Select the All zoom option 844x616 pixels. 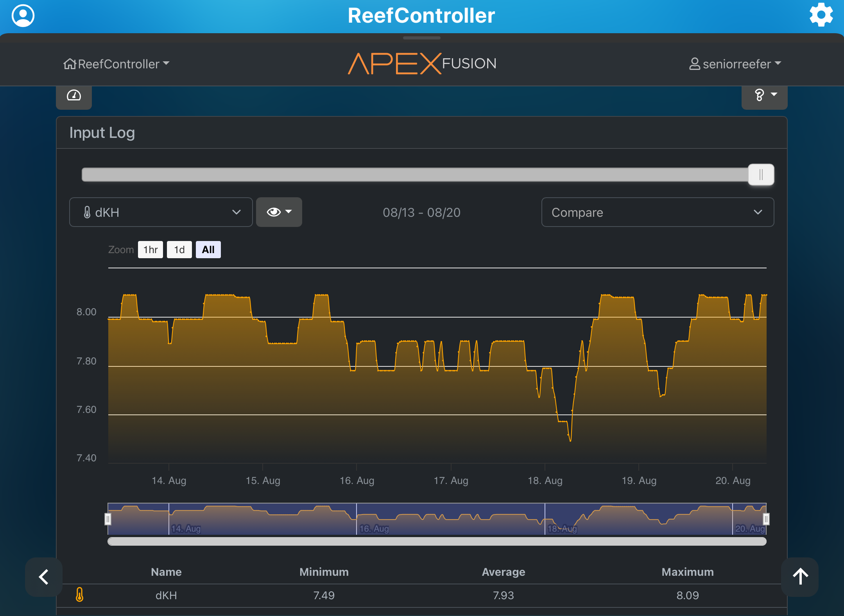(208, 250)
